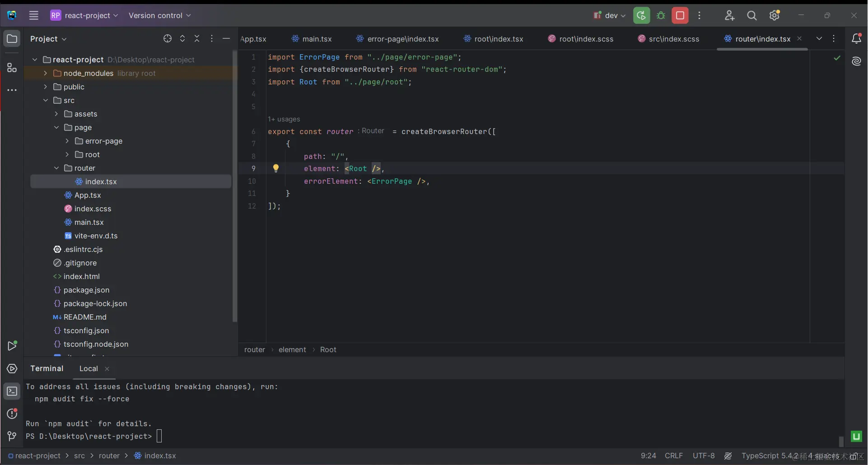Start debugging the dev configuration
Image resolution: width=868 pixels, height=465 pixels.
[x=661, y=15]
